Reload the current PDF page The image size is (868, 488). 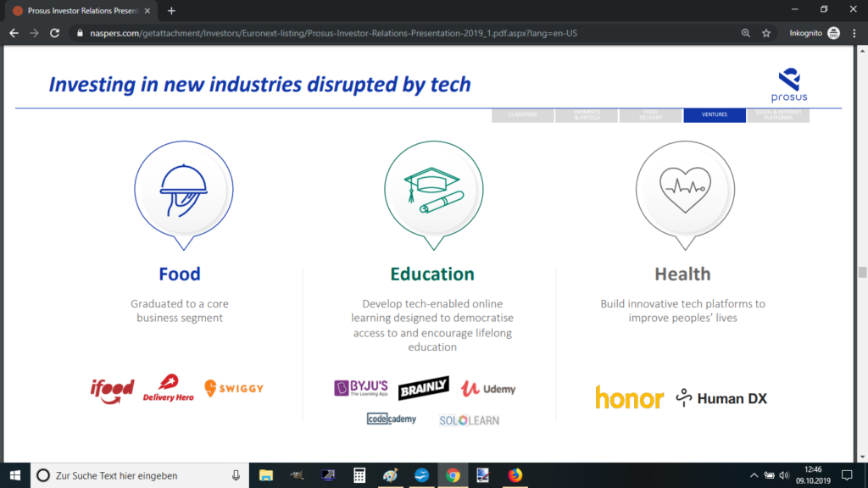click(x=54, y=33)
